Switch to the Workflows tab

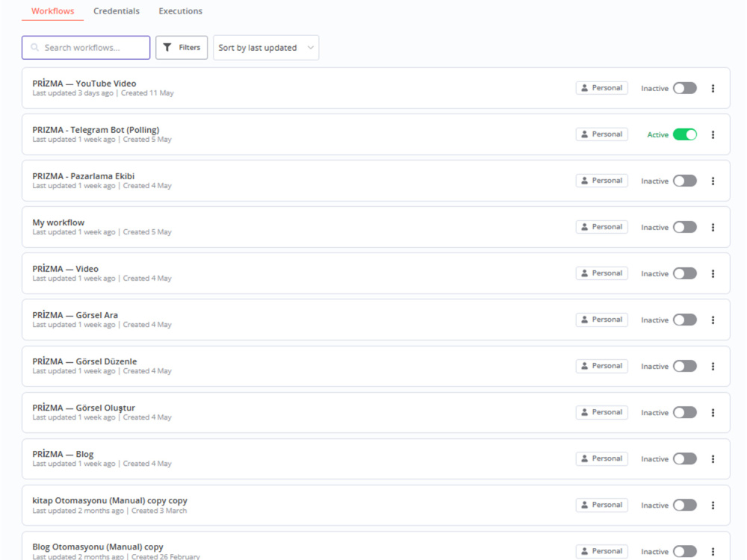click(53, 11)
